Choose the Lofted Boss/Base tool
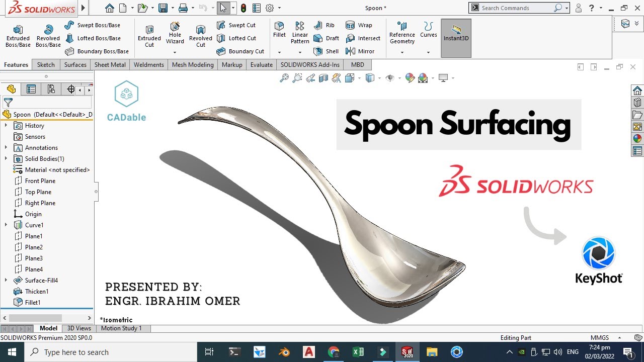Screen dimensions: 644x362 [x=93, y=38]
